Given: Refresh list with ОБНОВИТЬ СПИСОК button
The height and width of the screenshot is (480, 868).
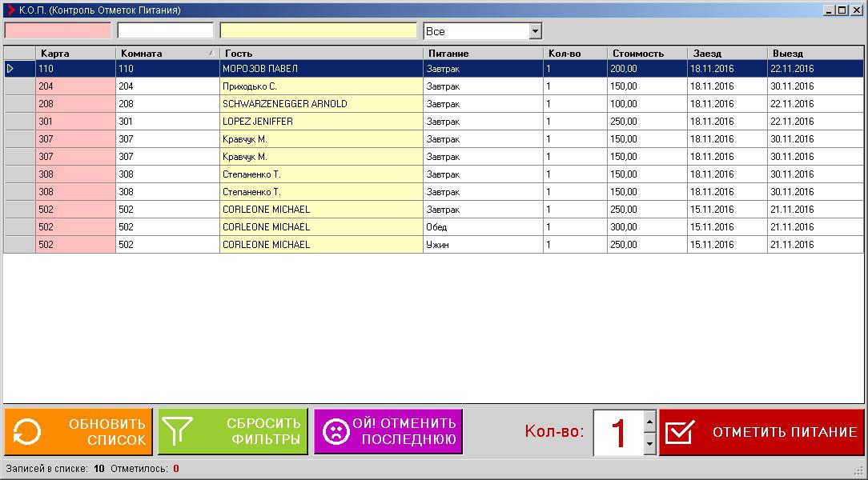Looking at the screenshot, I should (x=78, y=431).
